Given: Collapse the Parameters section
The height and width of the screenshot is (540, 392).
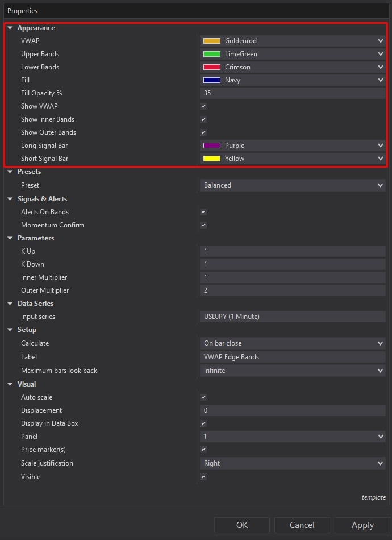Looking at the screenshot, I should pos(10,238).
